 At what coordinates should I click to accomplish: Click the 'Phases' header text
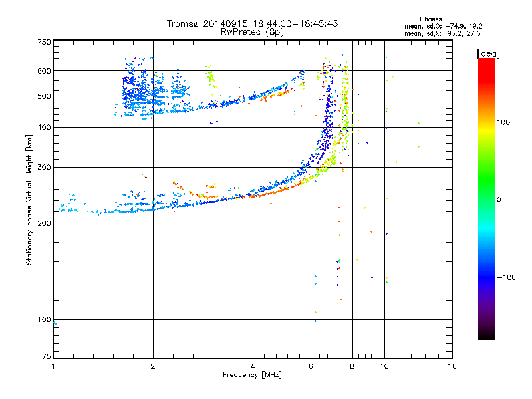coord(430,19)
